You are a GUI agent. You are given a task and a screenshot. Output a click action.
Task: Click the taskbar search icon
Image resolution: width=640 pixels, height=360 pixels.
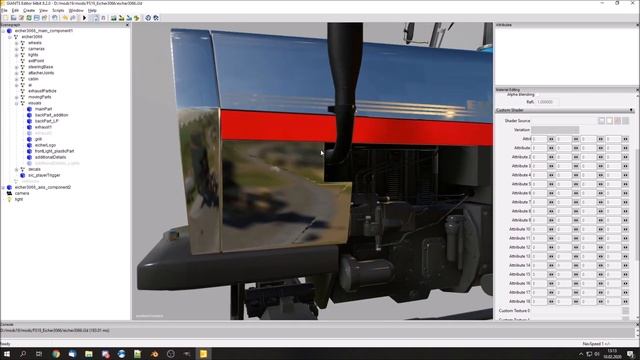pos(23,354)
